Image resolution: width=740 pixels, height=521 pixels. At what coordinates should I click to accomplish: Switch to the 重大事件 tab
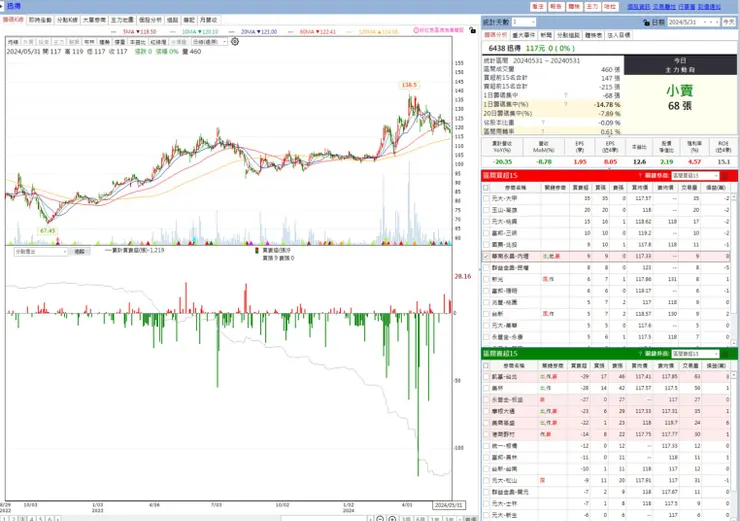[523, 35]
